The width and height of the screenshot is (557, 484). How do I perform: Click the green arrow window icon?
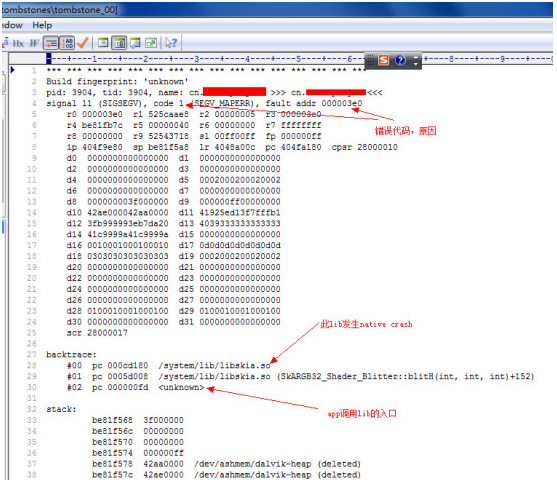[x=151, y=43]
